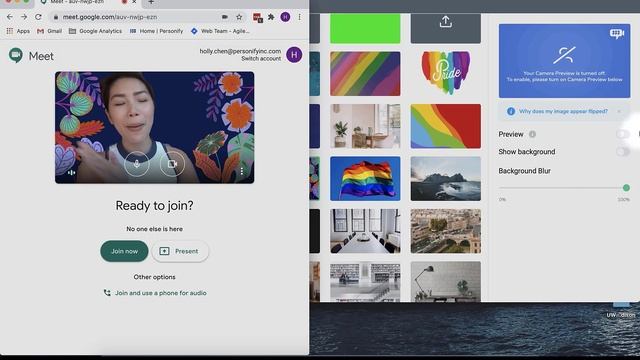640x360 pixels.
Task: Go forward in the Chrome browser
Action: coord(24,17)
